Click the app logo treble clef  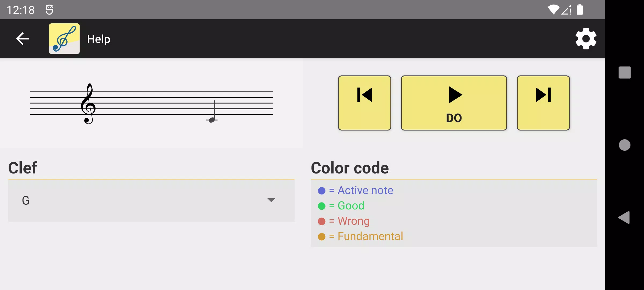tap(64, 39)
